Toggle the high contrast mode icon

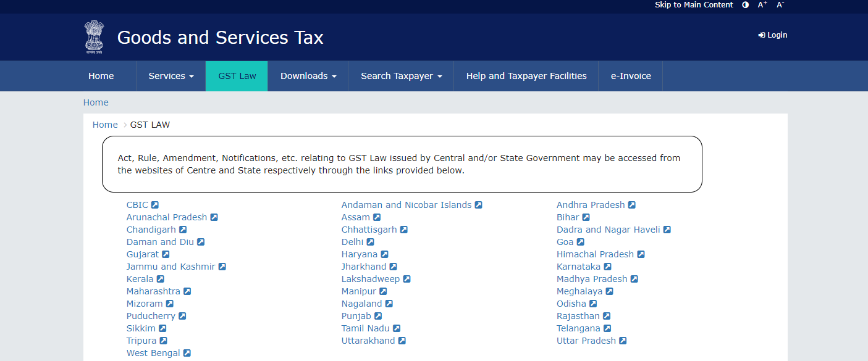745,5
